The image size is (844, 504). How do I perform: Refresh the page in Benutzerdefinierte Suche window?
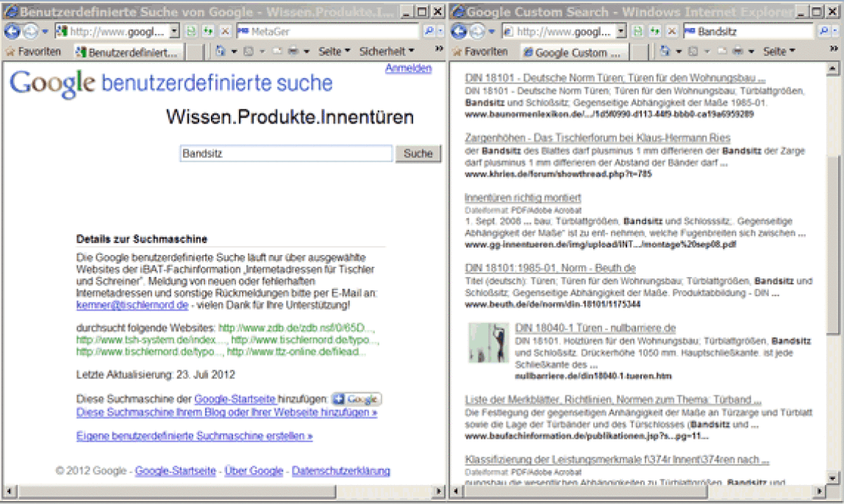click(208, 32)
